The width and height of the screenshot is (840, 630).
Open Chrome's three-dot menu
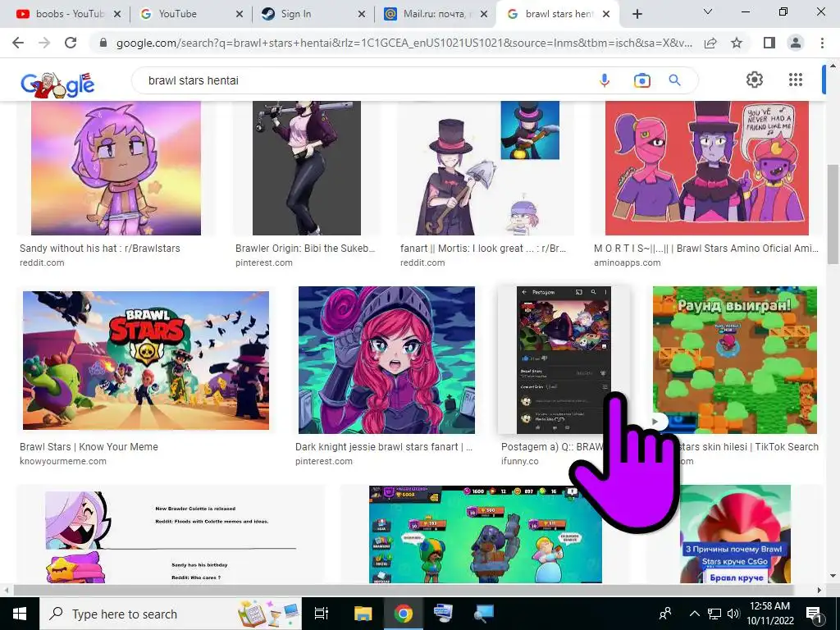822,43
